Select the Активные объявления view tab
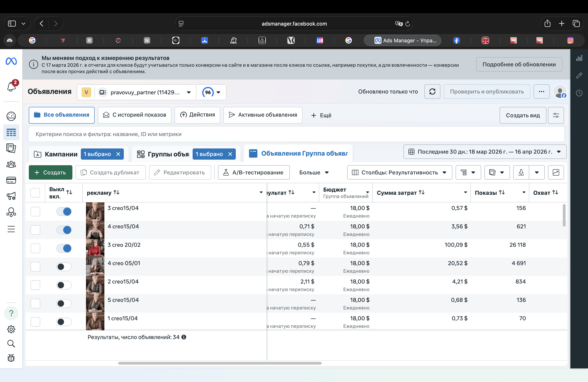 (x=263, y=115)
